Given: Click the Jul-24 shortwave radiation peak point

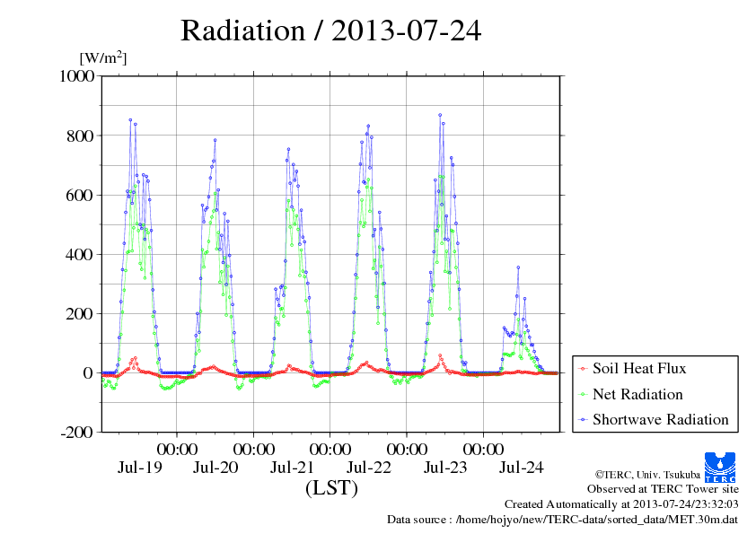Looking at the screenshot, I should 518,267.
